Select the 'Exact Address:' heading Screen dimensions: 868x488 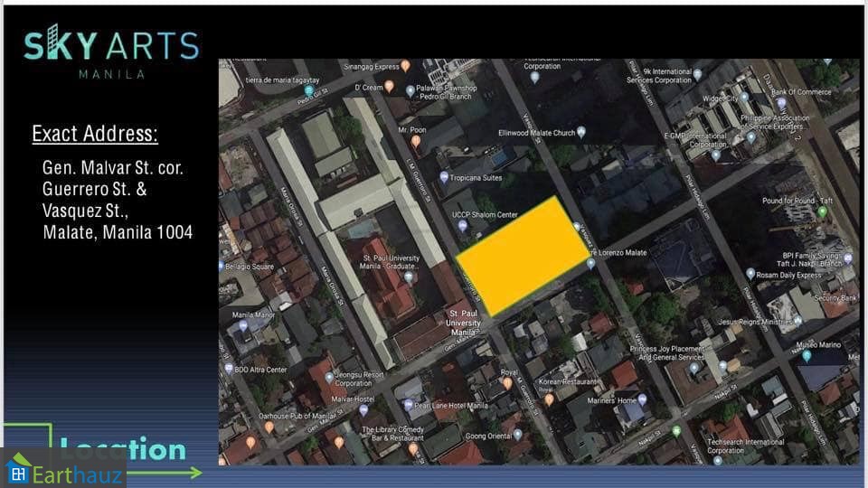point(95,134)
